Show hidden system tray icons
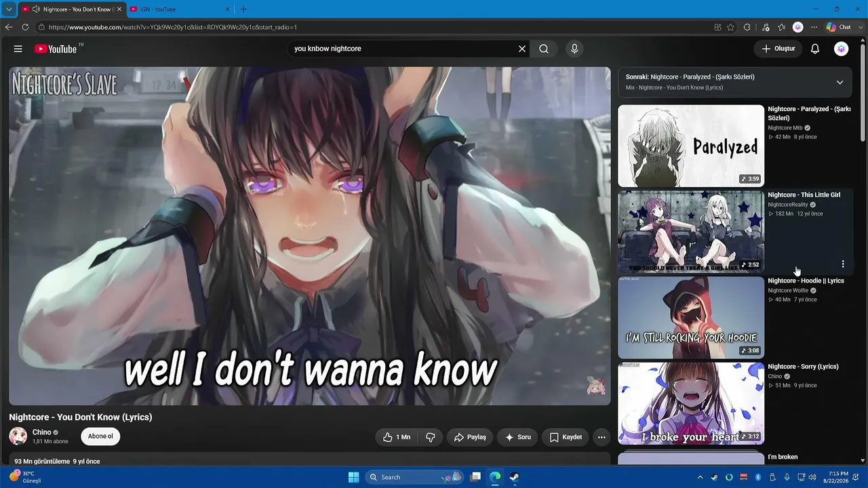 coord(701,477)
